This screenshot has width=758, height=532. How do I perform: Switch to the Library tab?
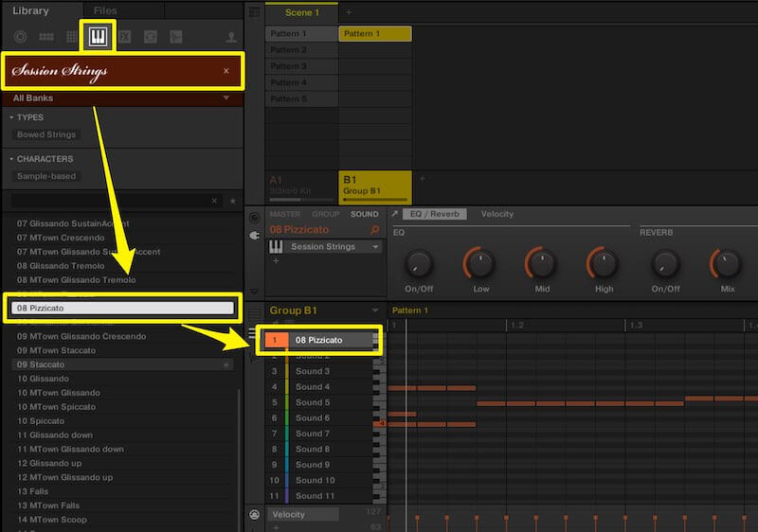click(30, 10)
